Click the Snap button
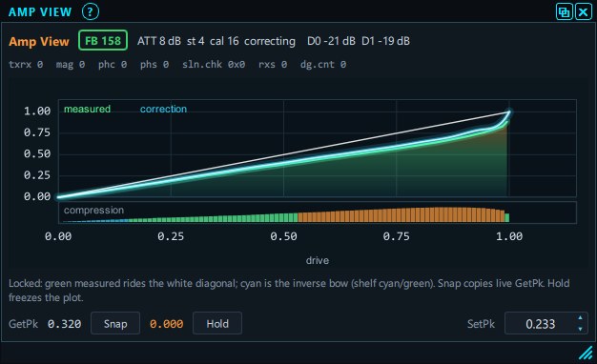The height and width of the screenshot is (364, 597). (115, 324)
